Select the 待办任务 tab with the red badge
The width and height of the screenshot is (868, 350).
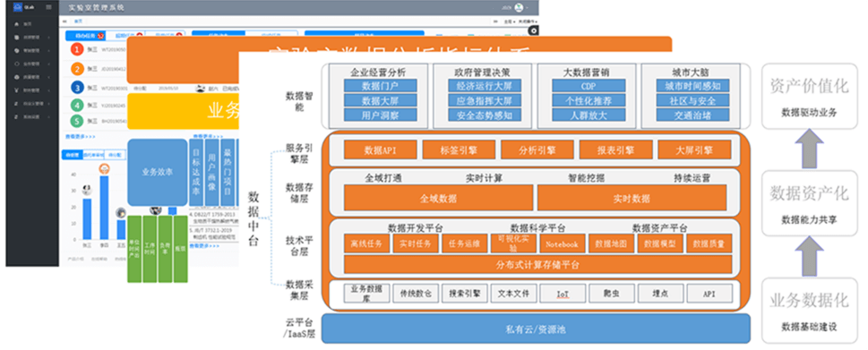pyautogui.click(x=85, y=36)
